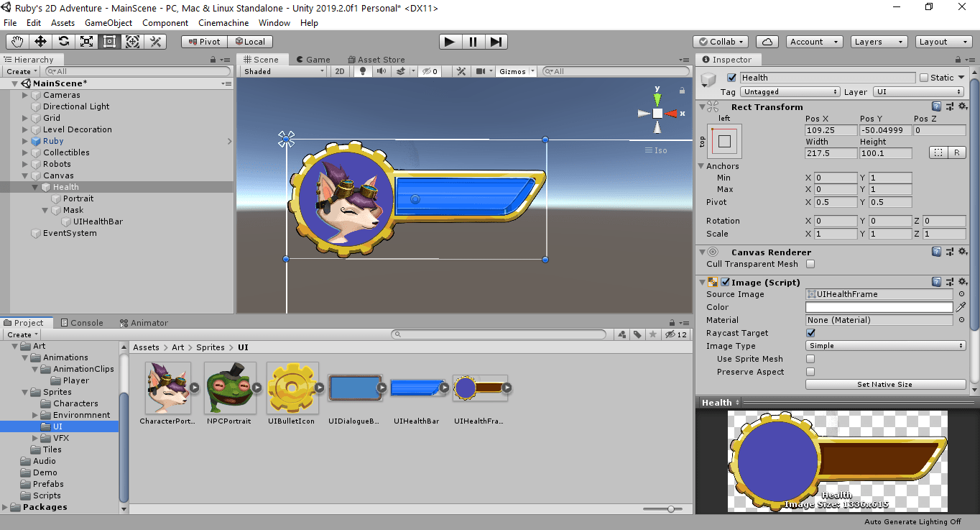The image size is (980, 530).
Task: Lock the Hierarchy panel
Action: pos(213,60)
